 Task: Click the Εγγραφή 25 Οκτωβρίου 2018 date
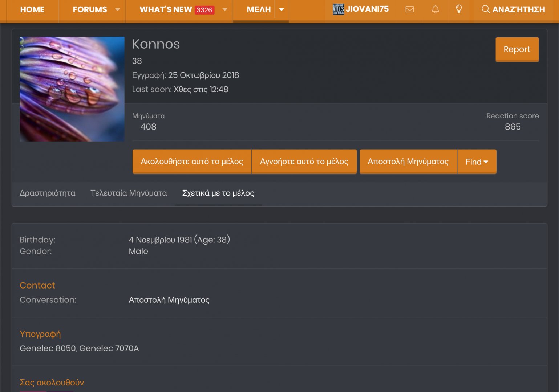(x=203, y=75)
